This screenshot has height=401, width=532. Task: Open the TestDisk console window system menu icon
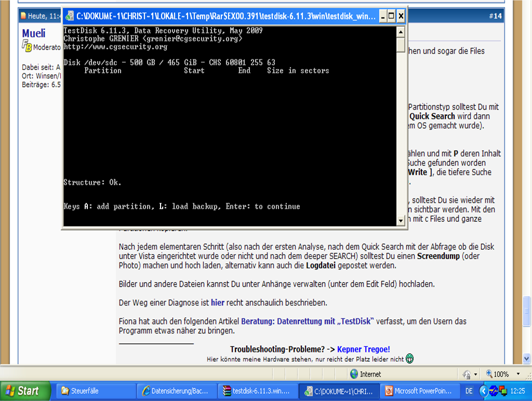point(70,16)
